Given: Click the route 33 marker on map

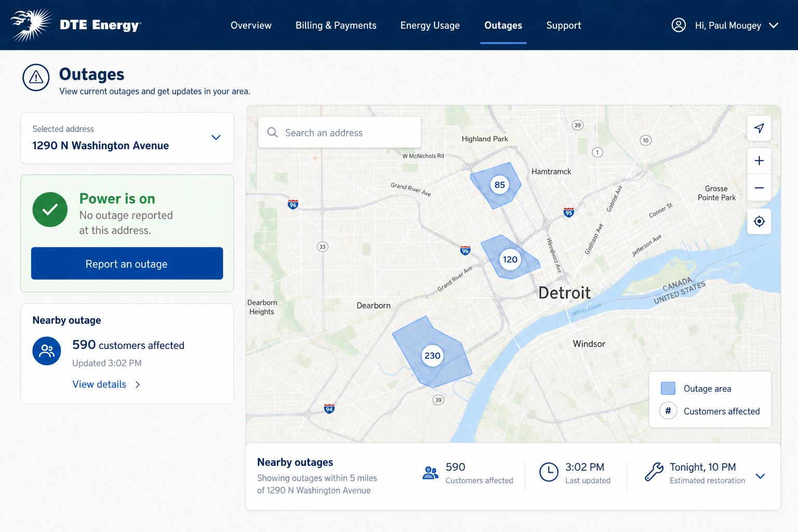Looking at the screenshot, I should click(323, 247).
